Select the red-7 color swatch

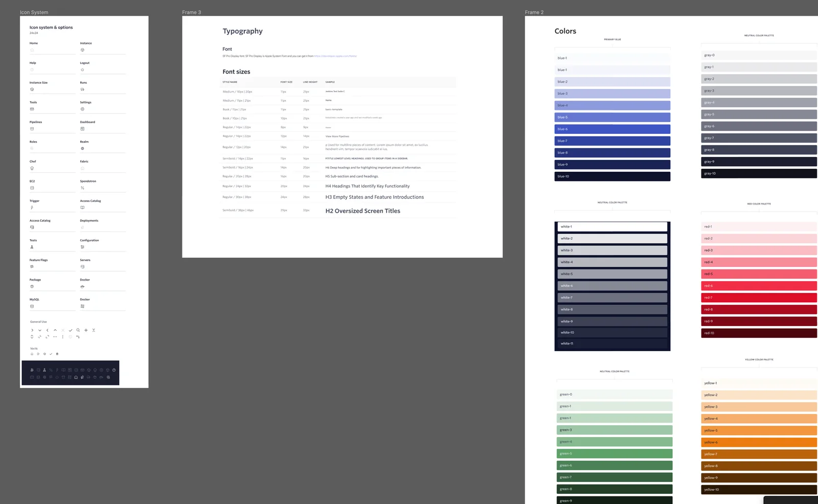[x=759, y=297]
